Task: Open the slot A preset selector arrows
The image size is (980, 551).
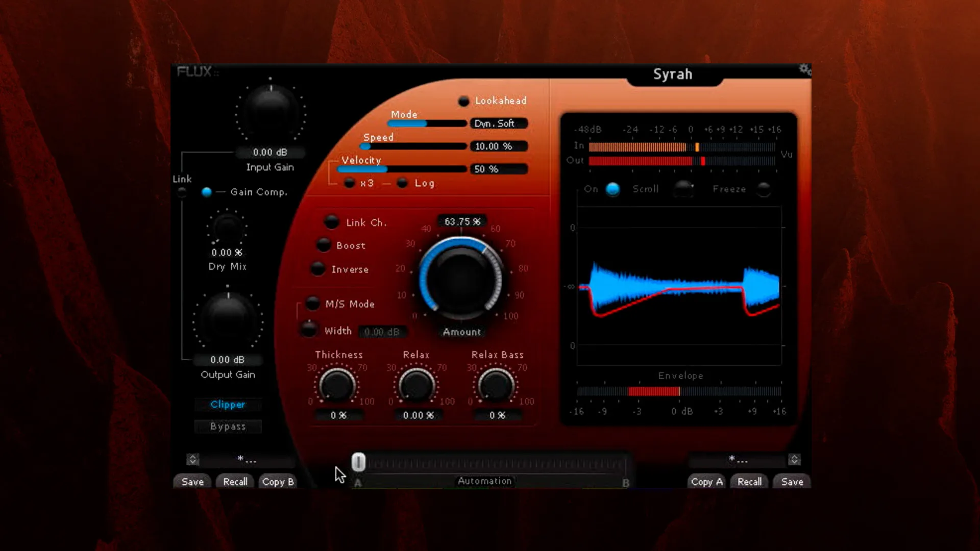Action: click(x=192, y=459)
